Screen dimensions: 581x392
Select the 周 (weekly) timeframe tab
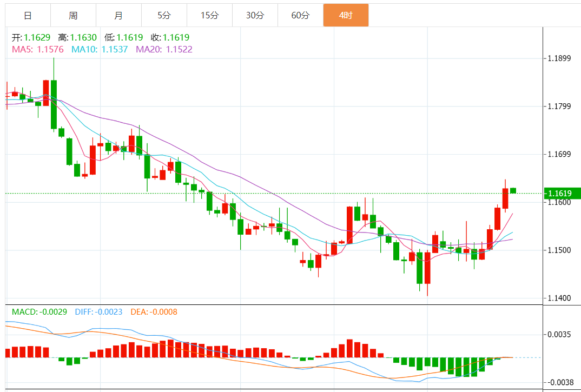(x=73, y=15)
